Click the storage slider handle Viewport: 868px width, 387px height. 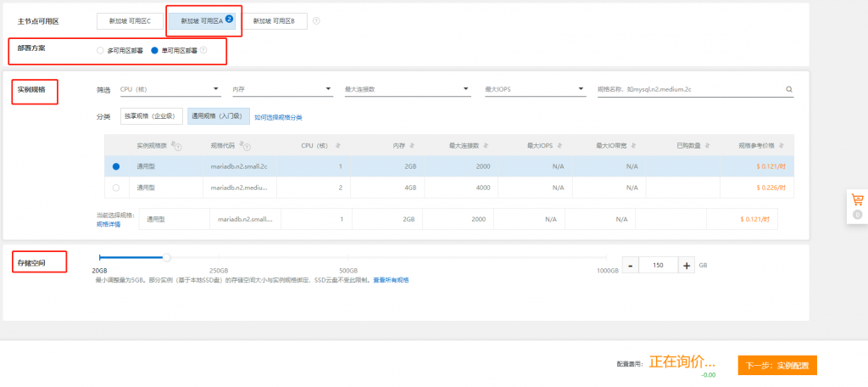click(167, 257)
